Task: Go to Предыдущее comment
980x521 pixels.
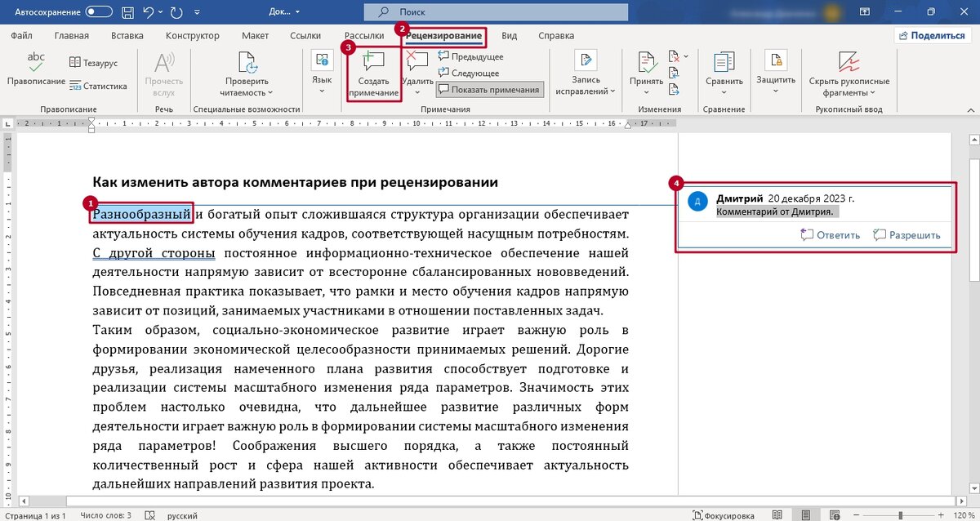Action: (470, 57)
